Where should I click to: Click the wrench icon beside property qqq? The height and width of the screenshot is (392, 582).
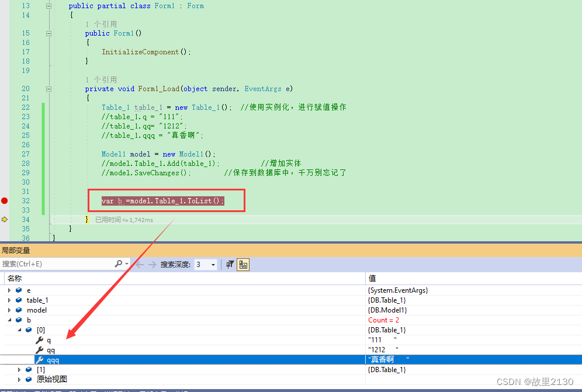pyautogui.click(x=40, y=360)
